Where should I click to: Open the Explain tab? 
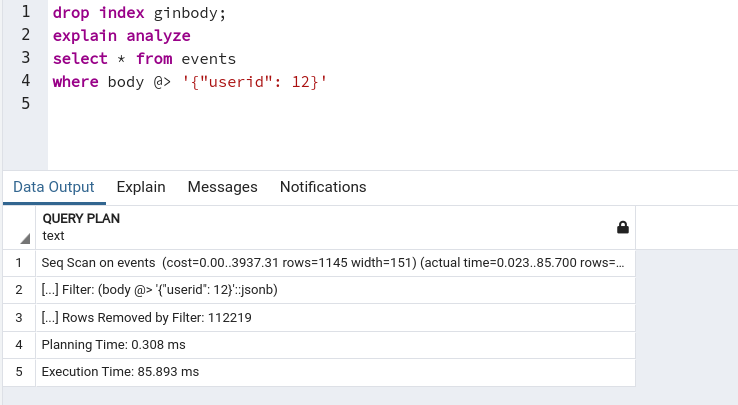pyautogui.click(x=141, y=187)
